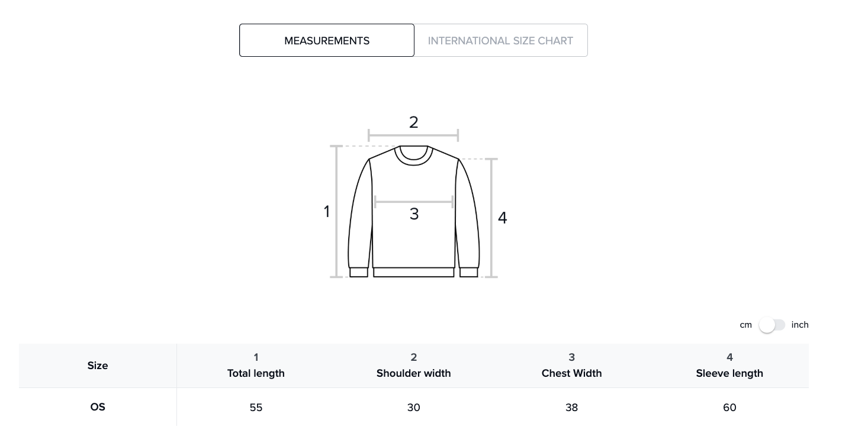This screenshot has width=868, height=446.
Task: Click the number 3 Chest Width marker
Action: 414,214
